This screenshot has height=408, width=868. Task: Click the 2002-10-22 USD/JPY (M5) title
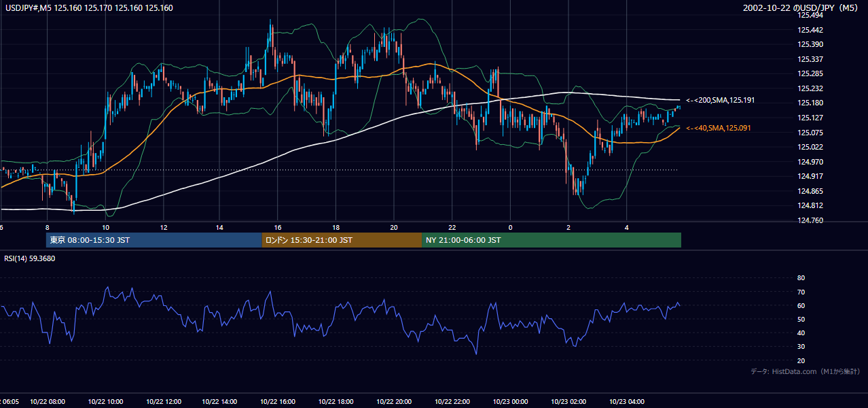pos(801,7)
